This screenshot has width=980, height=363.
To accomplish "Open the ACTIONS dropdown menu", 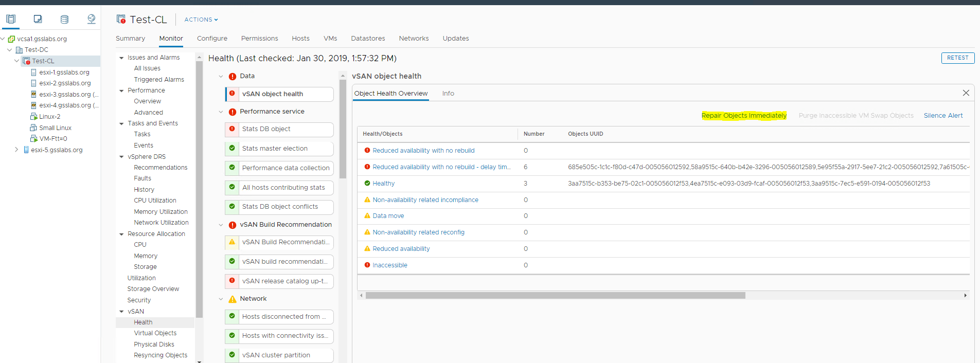I will [201, 20].
